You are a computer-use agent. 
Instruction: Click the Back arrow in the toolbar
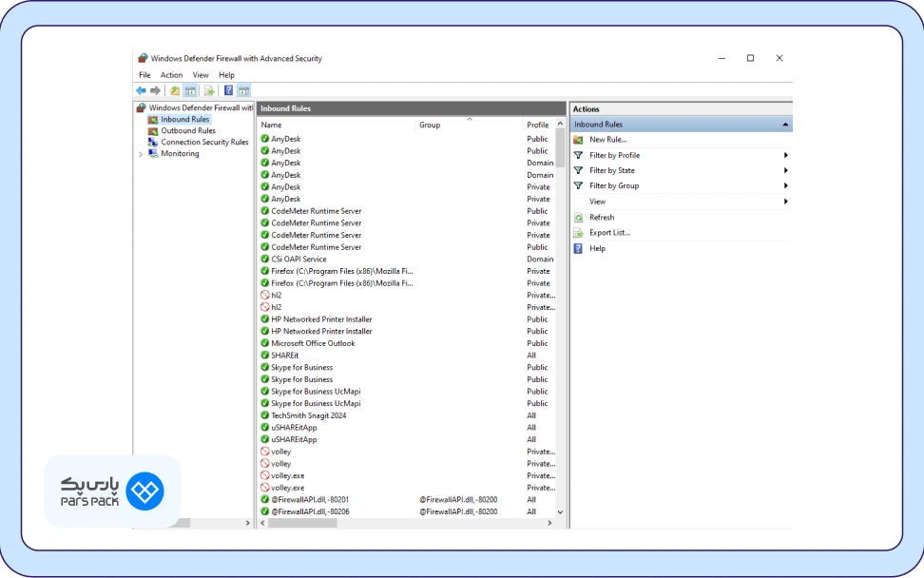click(x=141, y=90)
